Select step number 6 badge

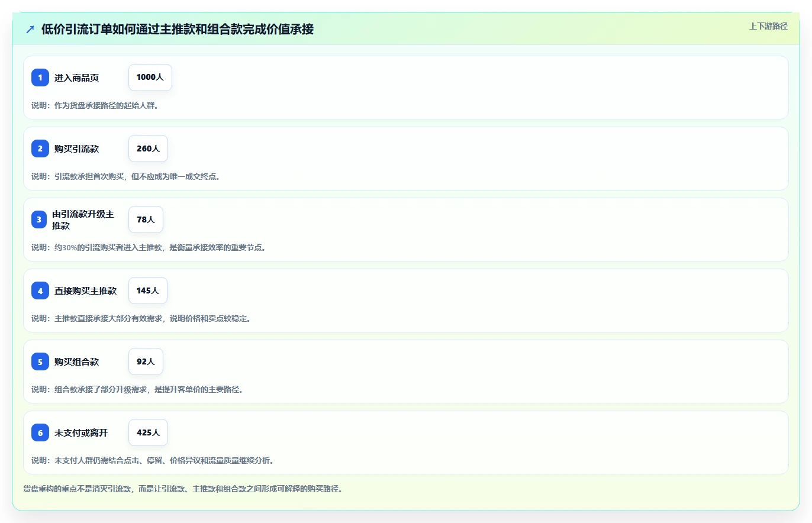tap(40, 432)
